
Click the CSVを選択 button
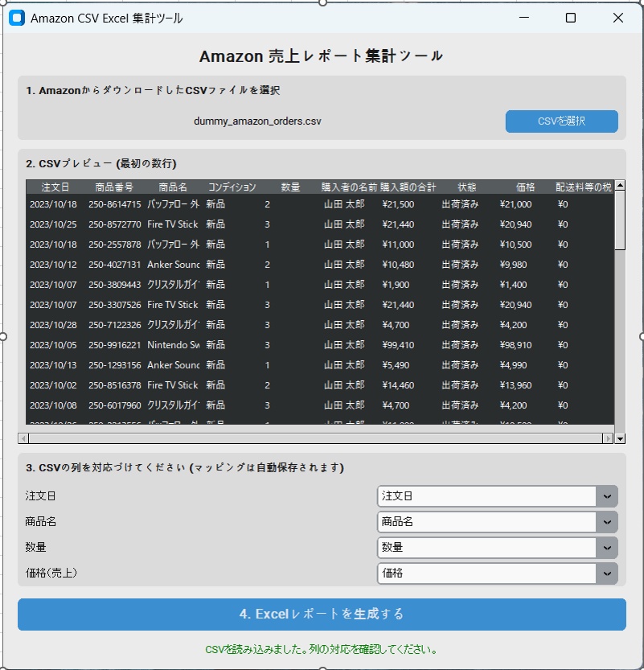click(x=560, y=121)
